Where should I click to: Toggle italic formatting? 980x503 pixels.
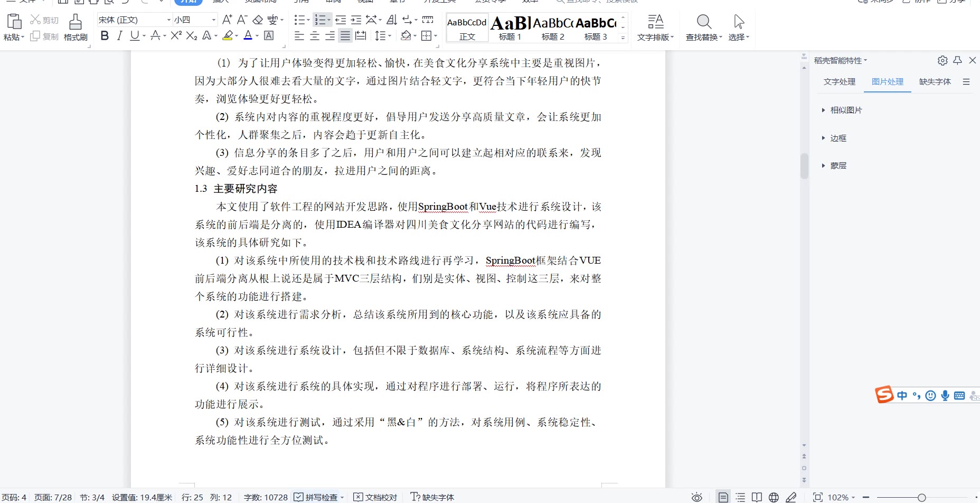(119, 35)
